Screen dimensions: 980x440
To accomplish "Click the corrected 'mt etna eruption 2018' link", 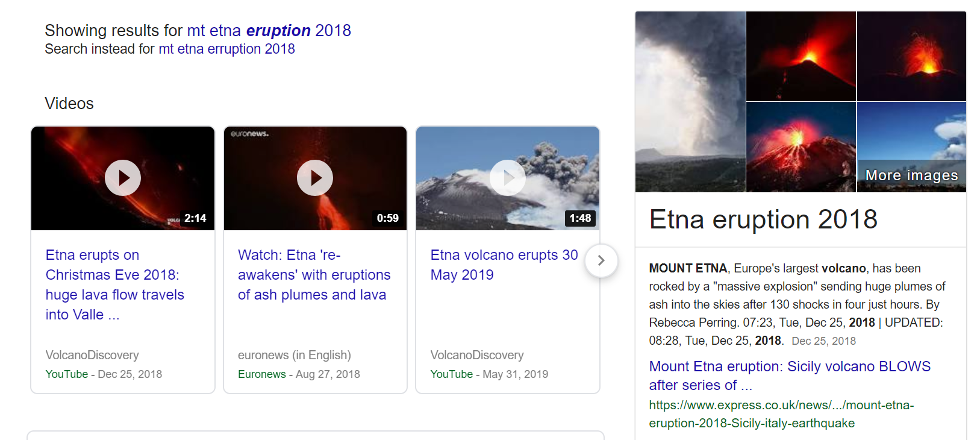I will coord(269,31).
